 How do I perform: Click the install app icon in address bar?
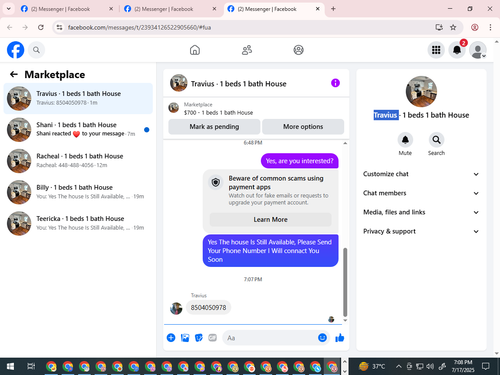click(x=439, y=27)
